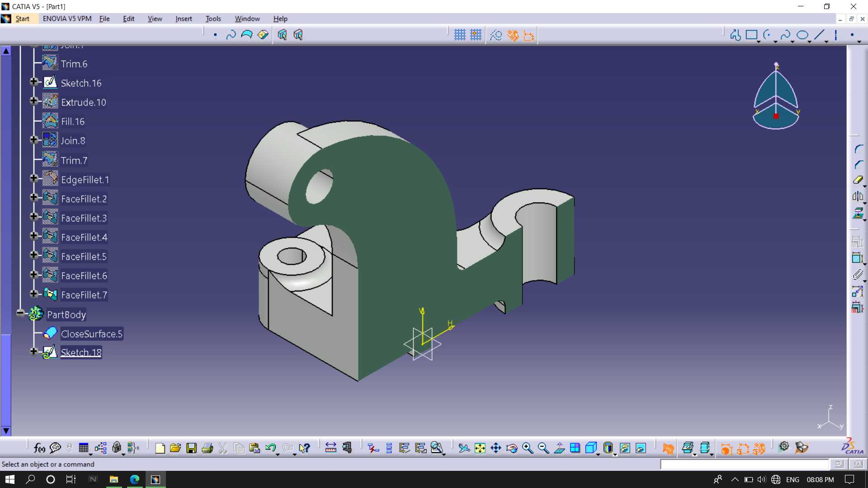
Task: Open the Tools menu
Action: pyautogui.click(x=213, y=19)
